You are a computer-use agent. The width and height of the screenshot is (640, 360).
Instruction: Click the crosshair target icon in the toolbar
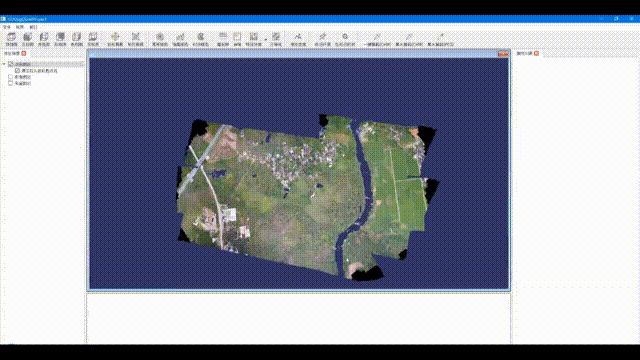pos(115,37)
